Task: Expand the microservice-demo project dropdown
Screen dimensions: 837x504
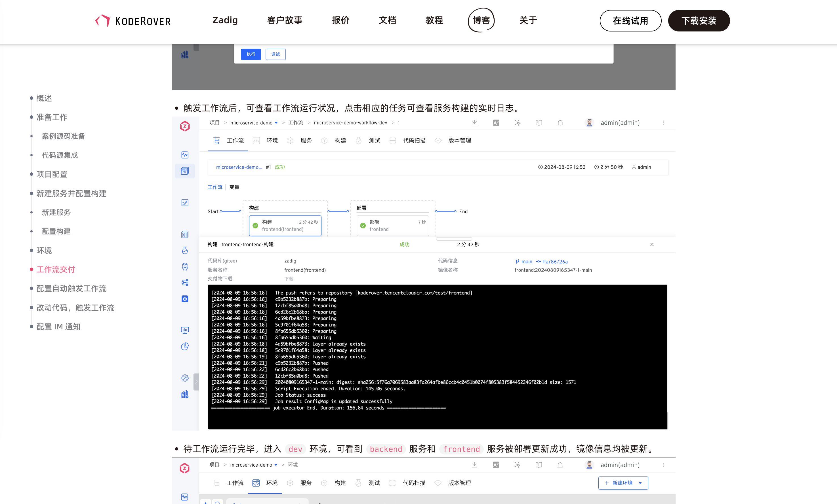Action: 276,123
